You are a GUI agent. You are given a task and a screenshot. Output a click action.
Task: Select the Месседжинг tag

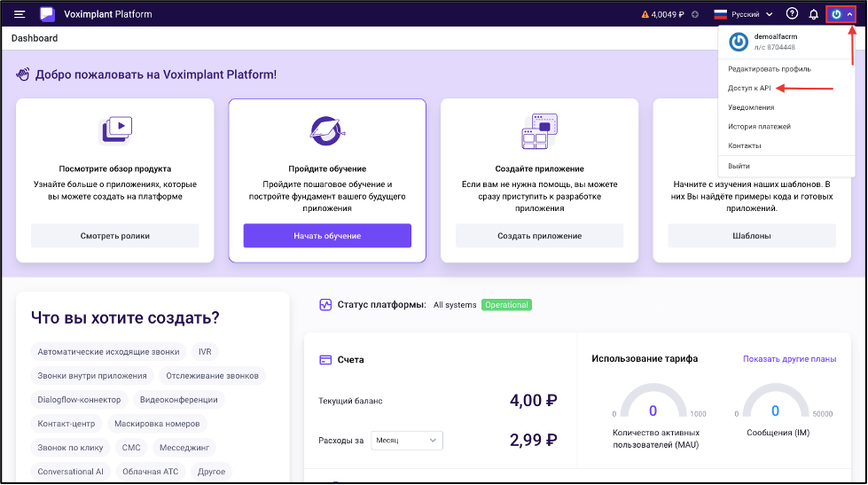click(184, 448)
